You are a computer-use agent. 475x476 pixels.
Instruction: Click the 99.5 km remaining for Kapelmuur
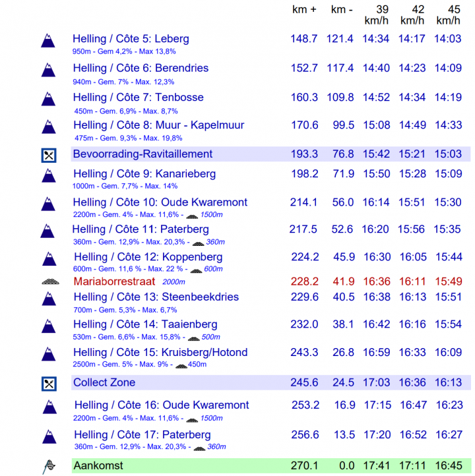(x=344, y=125)
